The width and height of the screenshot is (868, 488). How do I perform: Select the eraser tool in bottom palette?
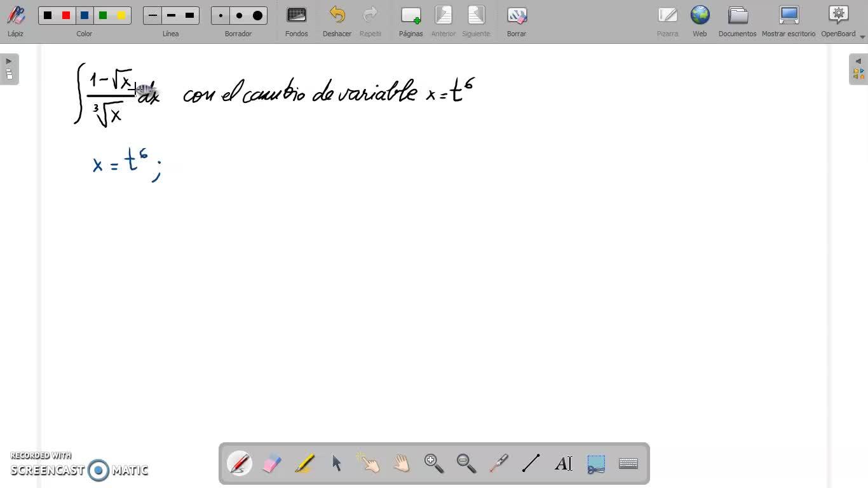(272, 463)
